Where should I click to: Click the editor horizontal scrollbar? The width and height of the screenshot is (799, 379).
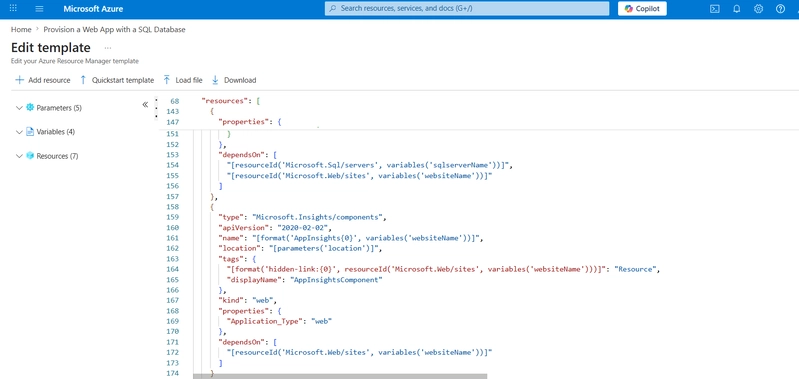pyautogui.click(x=340, y=376)
